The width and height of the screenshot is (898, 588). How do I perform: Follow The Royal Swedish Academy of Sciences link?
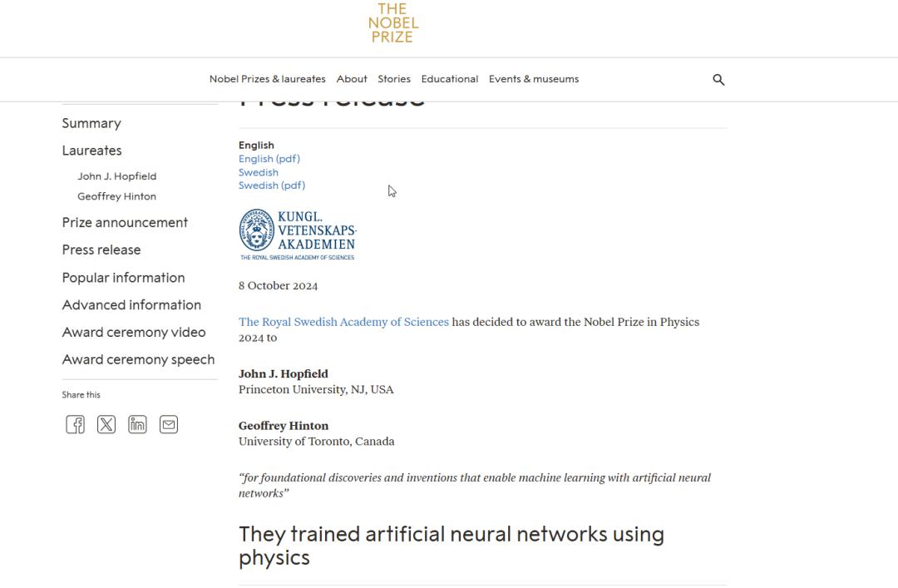coord(343,322)
